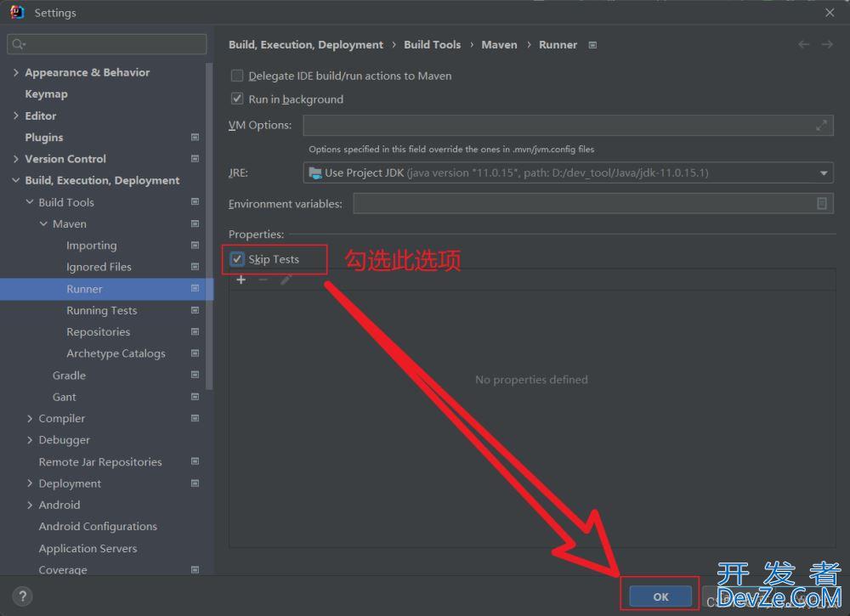Click the project-level icon beside Gant

[x=195, y=397]
